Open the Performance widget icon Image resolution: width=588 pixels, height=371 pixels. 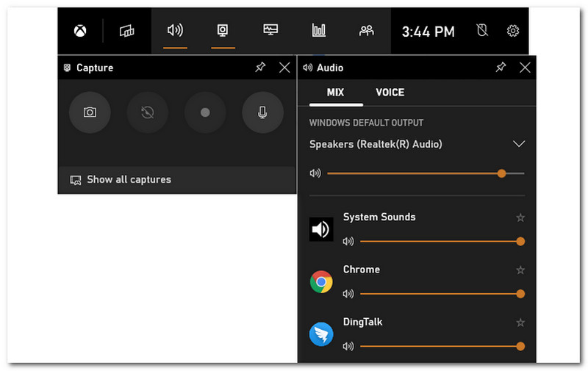pos(270,29)
